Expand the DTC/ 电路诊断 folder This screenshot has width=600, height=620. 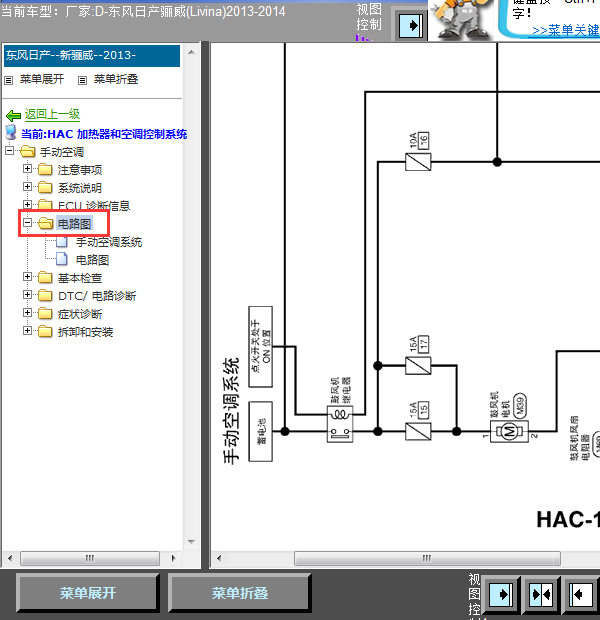(28, 295)
